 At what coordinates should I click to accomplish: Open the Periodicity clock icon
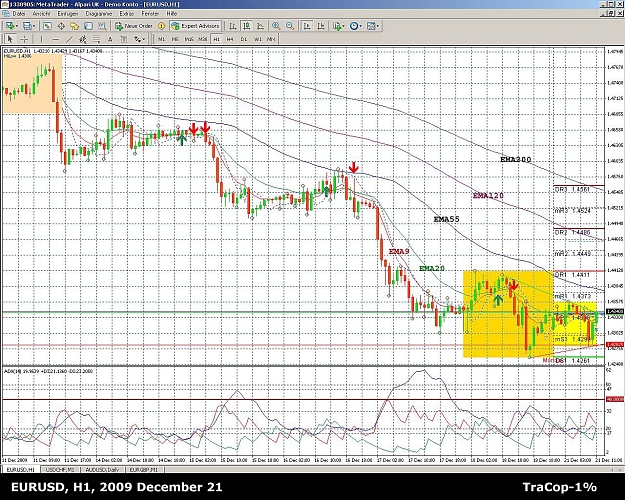click(354, 26)
